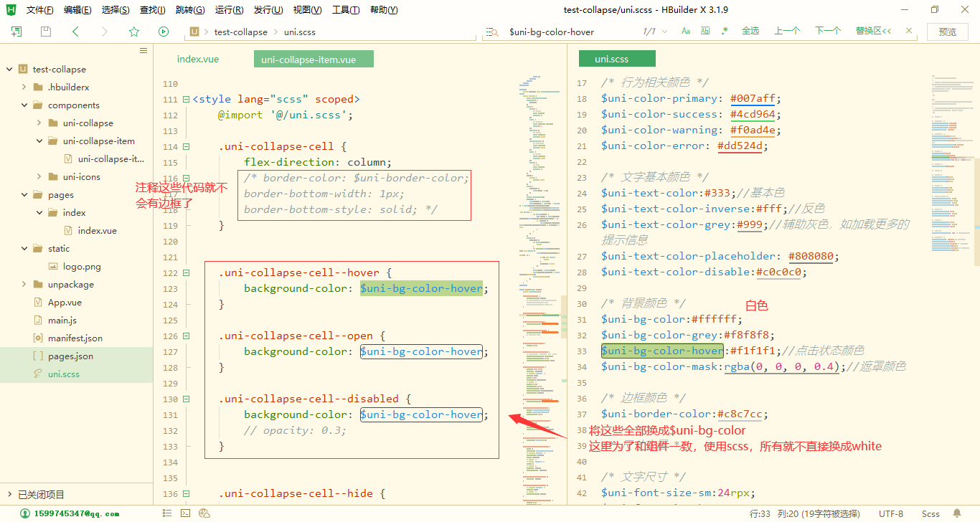The image size is (980, 522).
Task: Toggle regular expression search mode
Action: (724, 32)
